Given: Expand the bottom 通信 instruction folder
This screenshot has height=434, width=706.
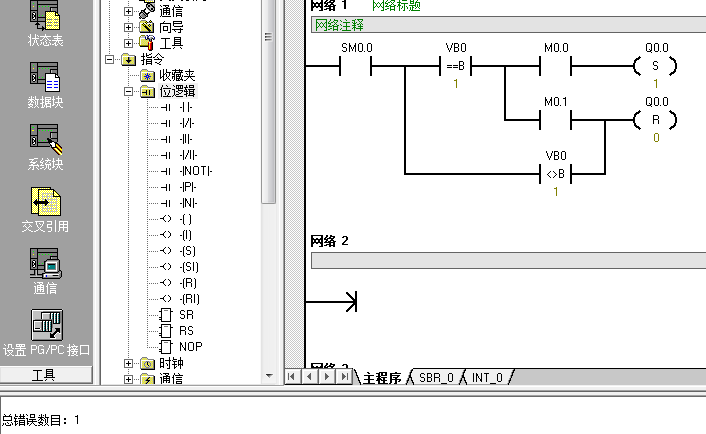Looking at the screenshot, I should point(128,379).
